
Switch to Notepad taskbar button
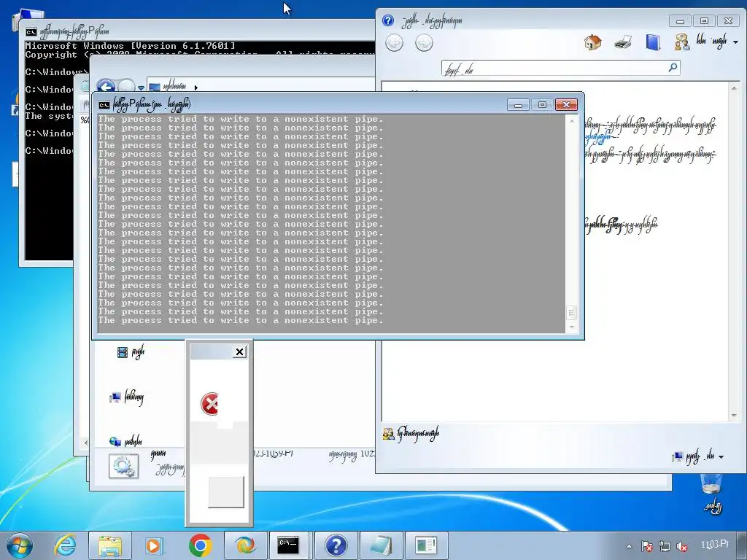click(x=381, y=545)
